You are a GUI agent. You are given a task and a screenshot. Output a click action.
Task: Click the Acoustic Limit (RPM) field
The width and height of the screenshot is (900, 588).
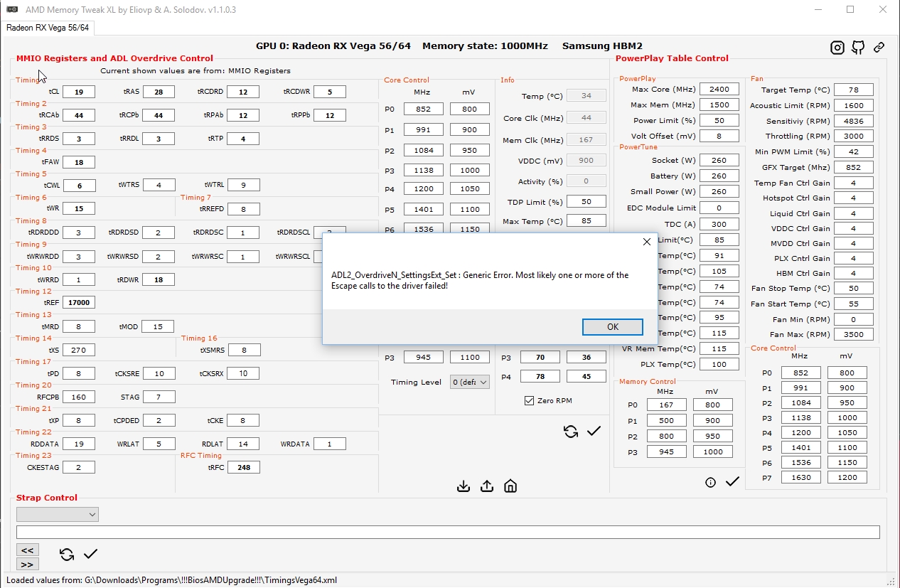click(x=853, y=105)
